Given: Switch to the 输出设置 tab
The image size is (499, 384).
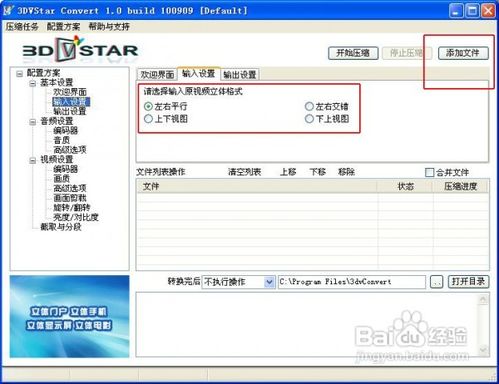Looking at the screenshot, I should pos(240,74).
